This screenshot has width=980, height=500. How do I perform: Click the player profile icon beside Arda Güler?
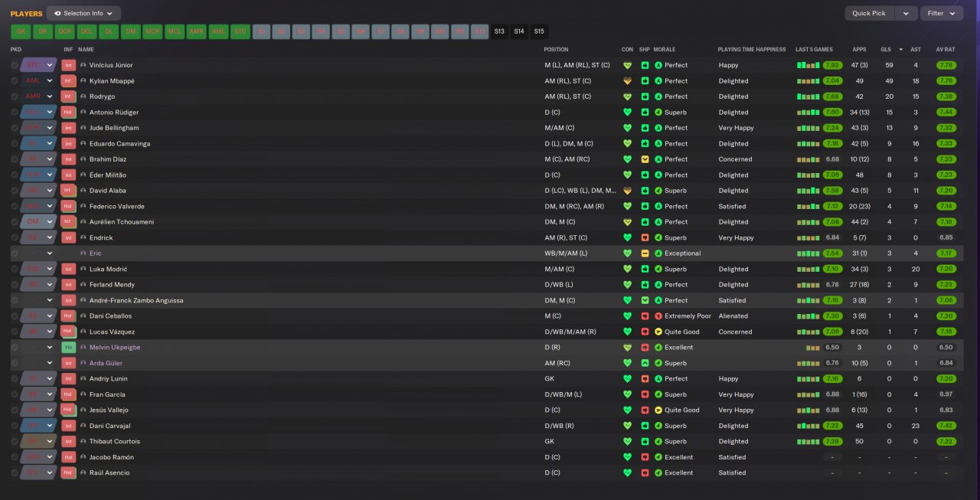point(83,363)
